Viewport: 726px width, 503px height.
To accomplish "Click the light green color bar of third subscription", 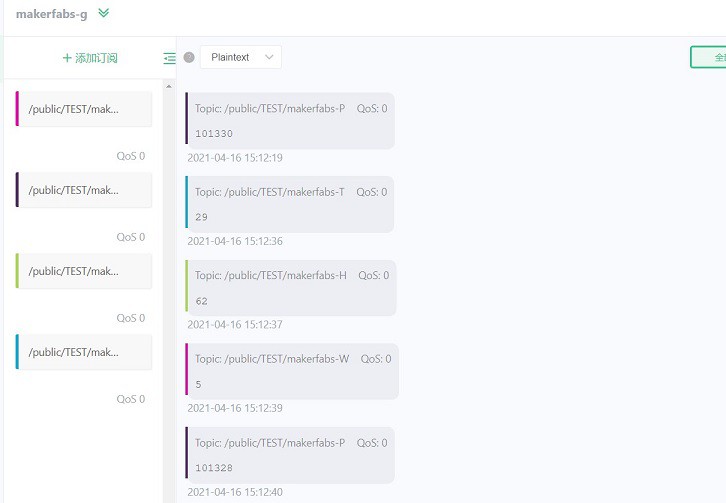I will (x=17, y=271).
